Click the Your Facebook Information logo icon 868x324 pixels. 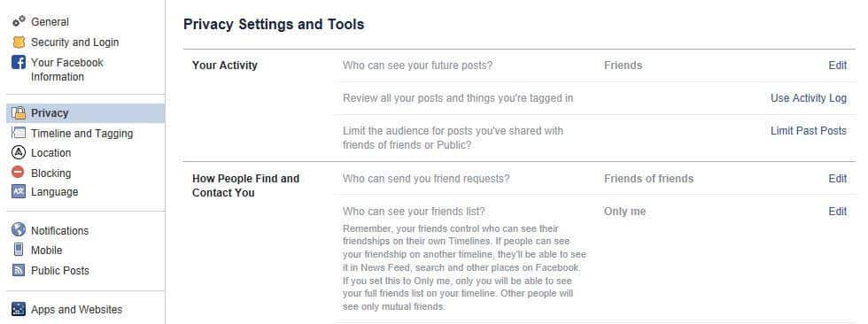click(x=19, y=62)
